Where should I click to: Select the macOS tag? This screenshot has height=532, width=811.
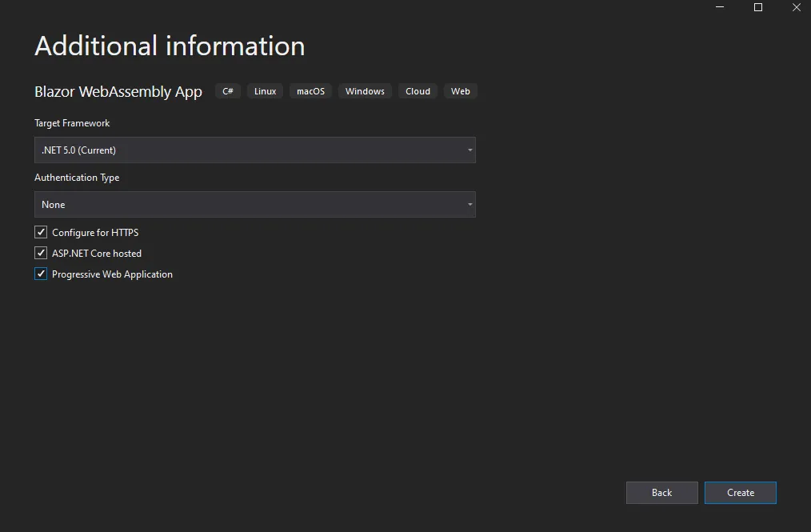pyautogui.click(x=310, y=91)
